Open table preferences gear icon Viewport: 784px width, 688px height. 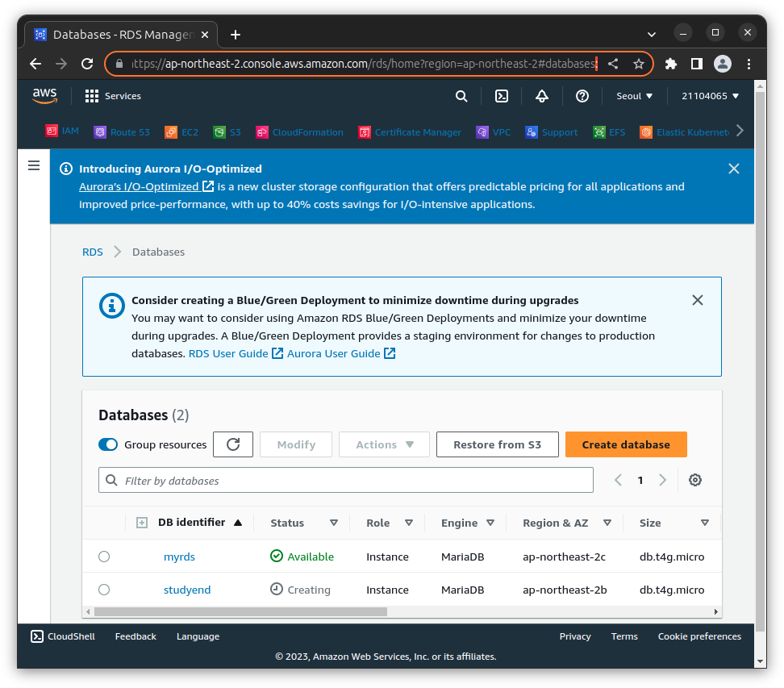pyautogui.click(x=695, y=480)
